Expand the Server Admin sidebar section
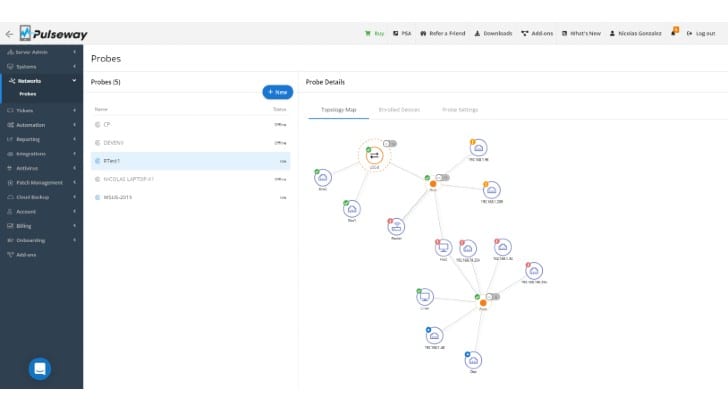The height and width of the screenshot is (410, 728). coord(41,52)
